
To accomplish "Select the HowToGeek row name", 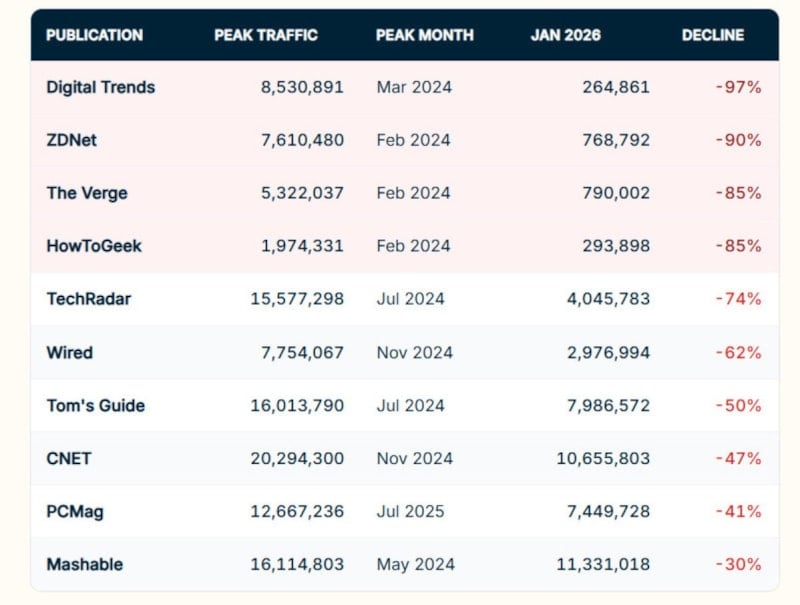I will click(94, 246).
